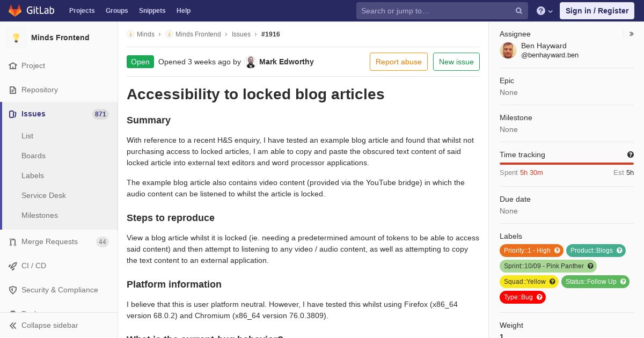This screenshot has width=644, height=338.
Task: Click the Minds breadcrumb link
Action: click(x=145, y=34)
